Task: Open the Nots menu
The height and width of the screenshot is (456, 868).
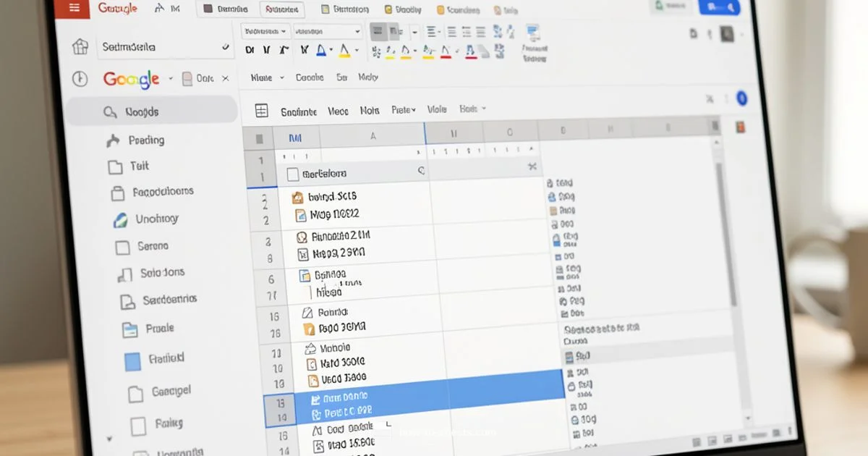Action: tap(370, 109)
